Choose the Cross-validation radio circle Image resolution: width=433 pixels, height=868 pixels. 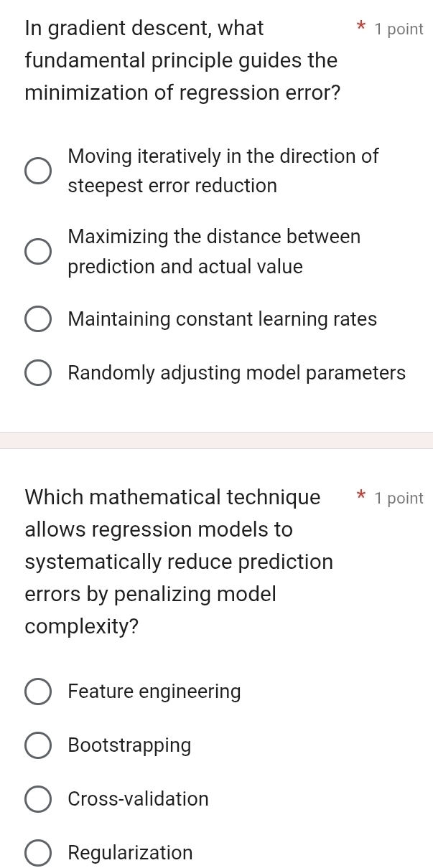[38, 799]
